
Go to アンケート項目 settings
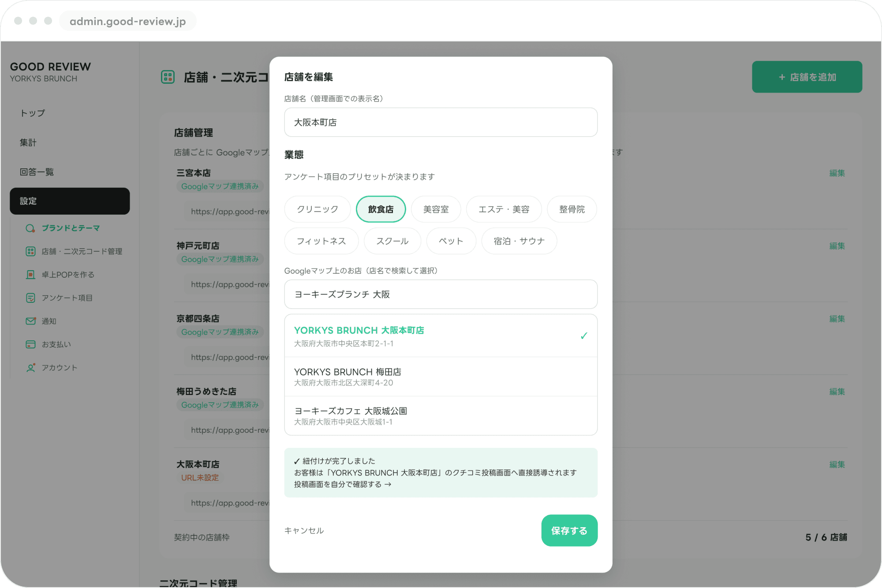tap(67, 298)
